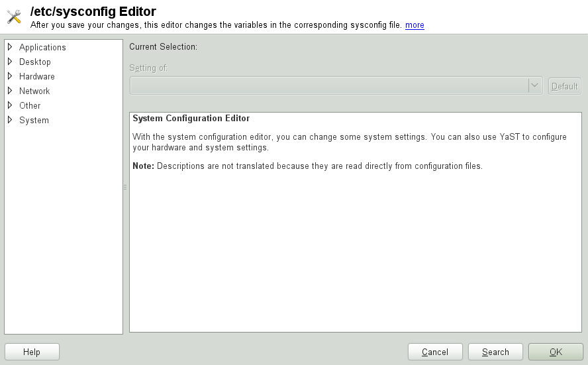Click the Default button
The image size is (588, 365).
[x=564, y=86]
